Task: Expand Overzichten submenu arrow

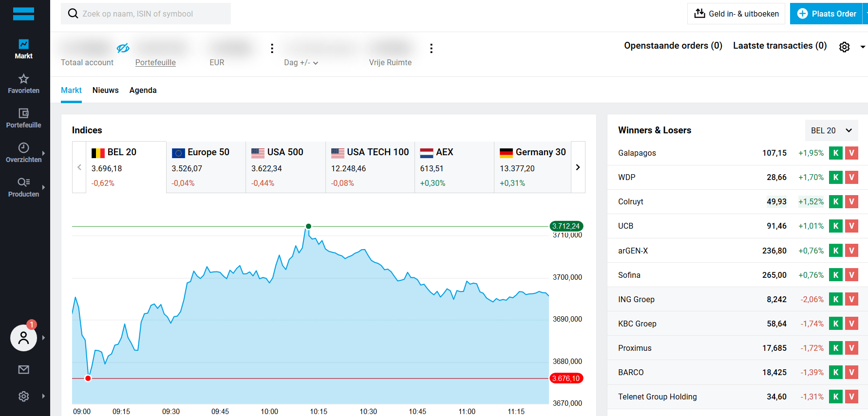Action: click(43, 153)
